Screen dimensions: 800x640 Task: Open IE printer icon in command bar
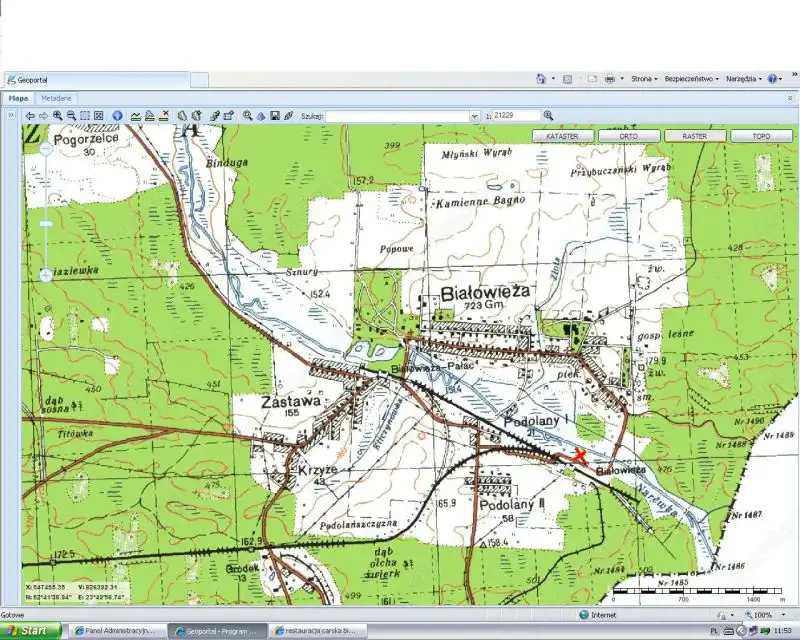pos(609,78)
